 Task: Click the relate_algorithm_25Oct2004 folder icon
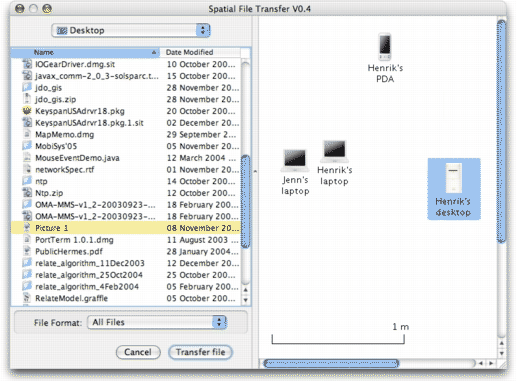(x=27, y=275)
